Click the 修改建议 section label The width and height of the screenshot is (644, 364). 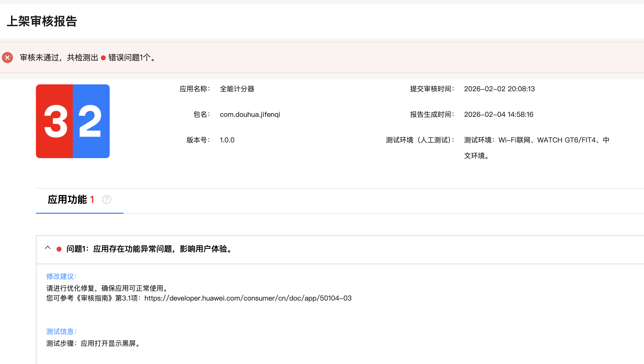pos(61,276)
